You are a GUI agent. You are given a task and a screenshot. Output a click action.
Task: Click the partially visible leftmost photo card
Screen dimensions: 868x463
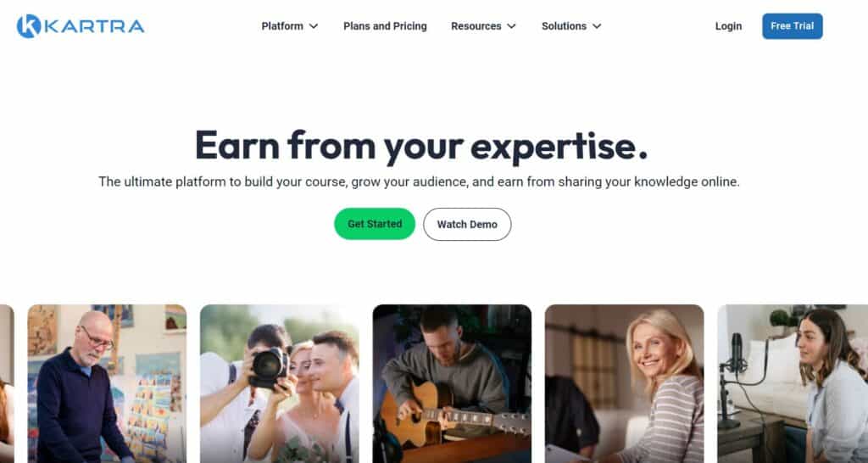click(x=7, y=383)
